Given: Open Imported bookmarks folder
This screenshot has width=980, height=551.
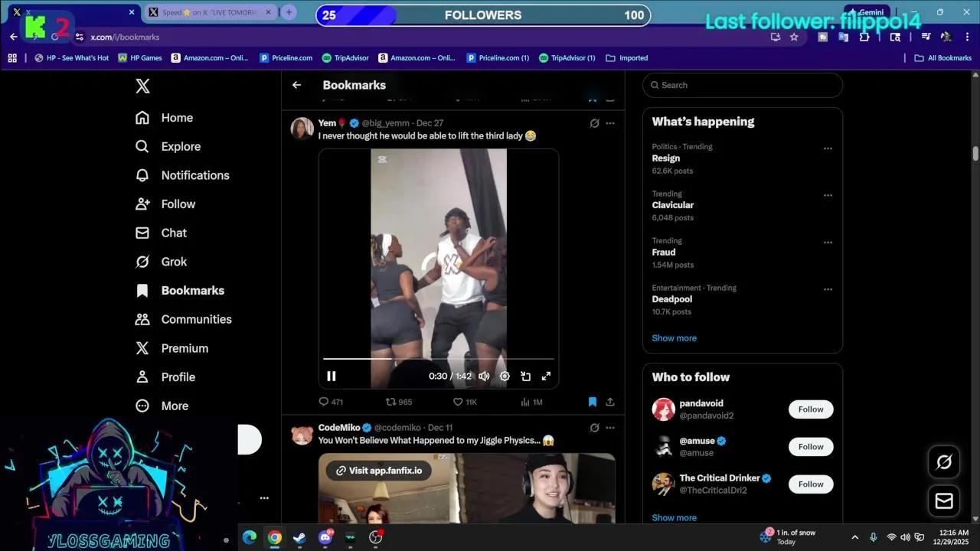Looking at the screenshot, I should pyautogui.click(x=627, y=58).
